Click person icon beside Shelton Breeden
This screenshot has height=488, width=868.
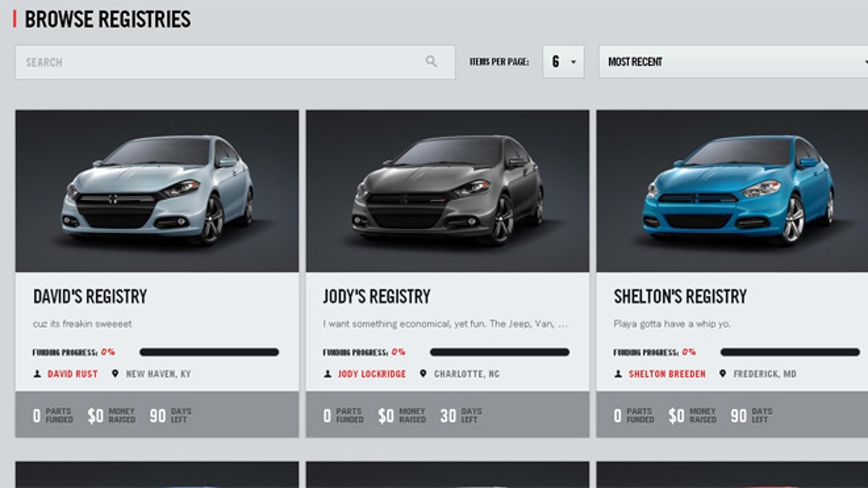coord(618,374)
